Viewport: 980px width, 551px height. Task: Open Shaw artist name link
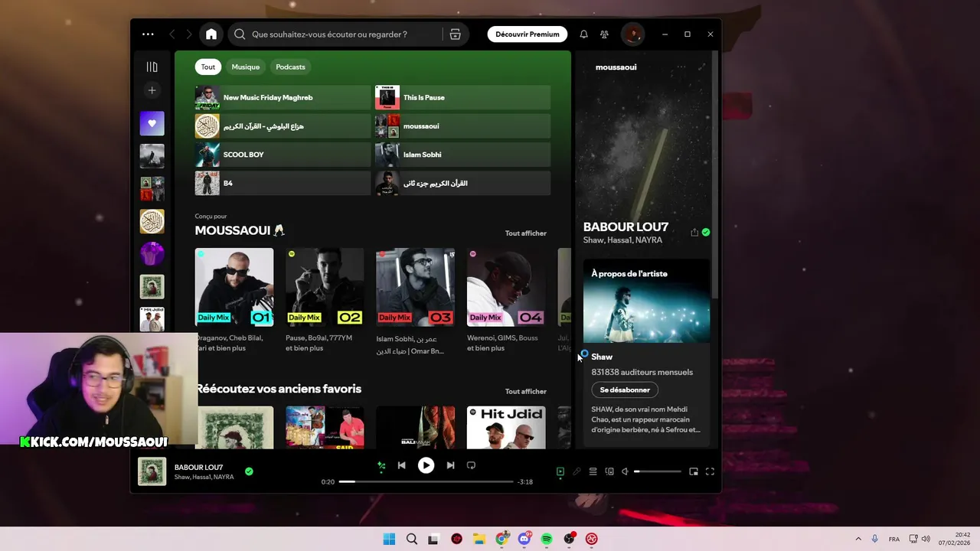pos(602,357)
